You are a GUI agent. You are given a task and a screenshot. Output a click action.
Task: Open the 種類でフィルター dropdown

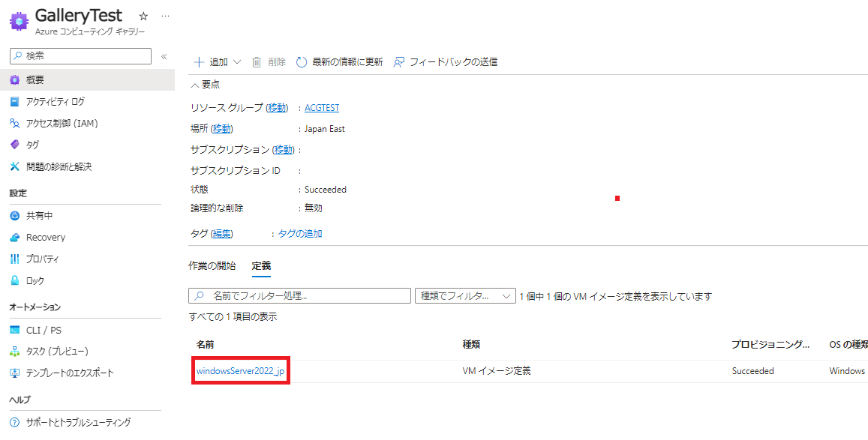pyautogui.click(x=465, y=296)
